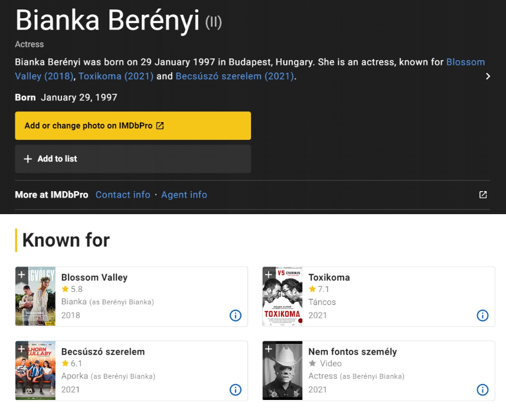The height and width of the screenshot is (420, 506).
Task: Open info icon for Nem fontos személy
Action: point(482,390)
